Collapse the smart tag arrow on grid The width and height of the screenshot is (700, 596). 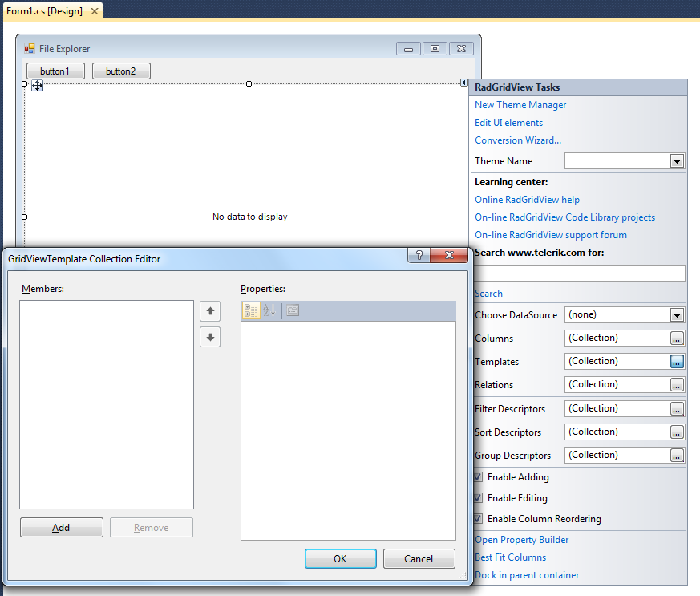click(x=463, y=83)
